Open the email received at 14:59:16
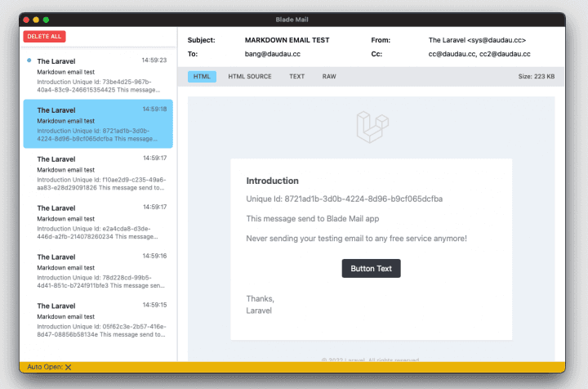588x389 pixels. [98, 271]
